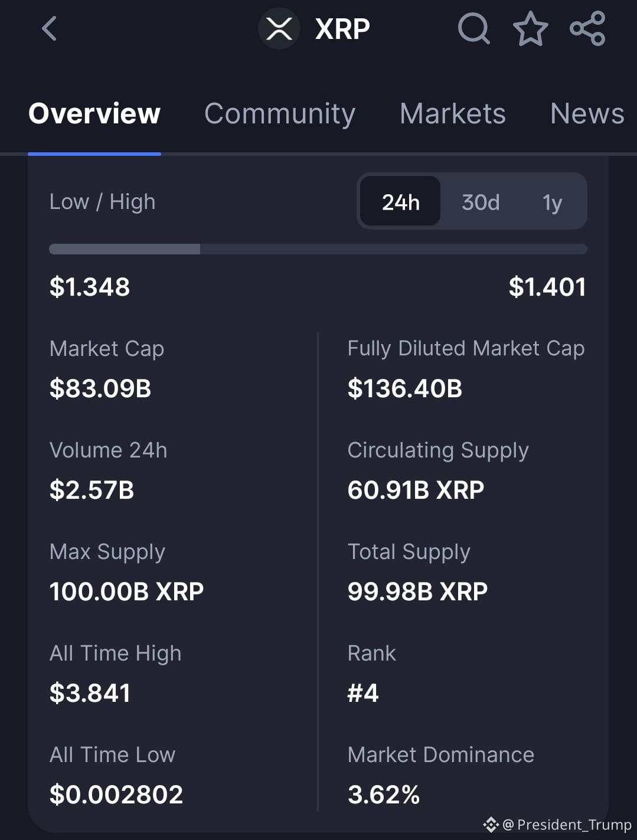Tap the share icon

tap(587, 28)
